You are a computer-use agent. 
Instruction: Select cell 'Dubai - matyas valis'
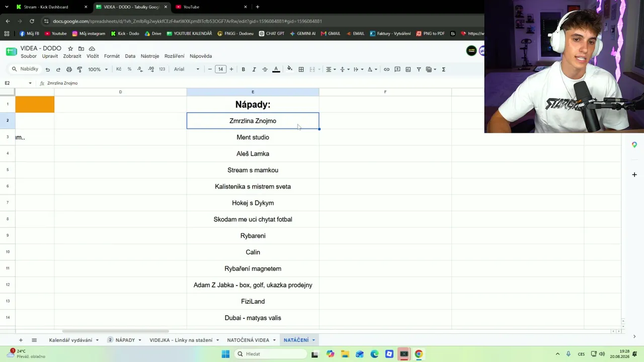(x=253, y=318)
